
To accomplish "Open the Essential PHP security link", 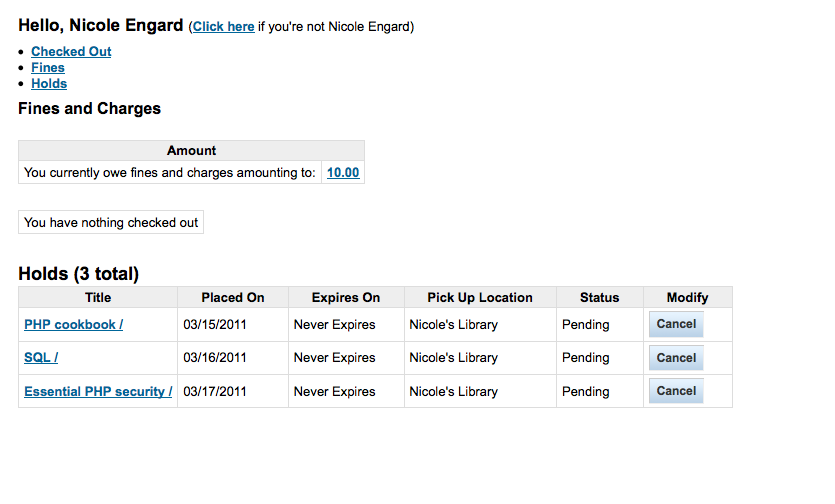I will 98,392.
